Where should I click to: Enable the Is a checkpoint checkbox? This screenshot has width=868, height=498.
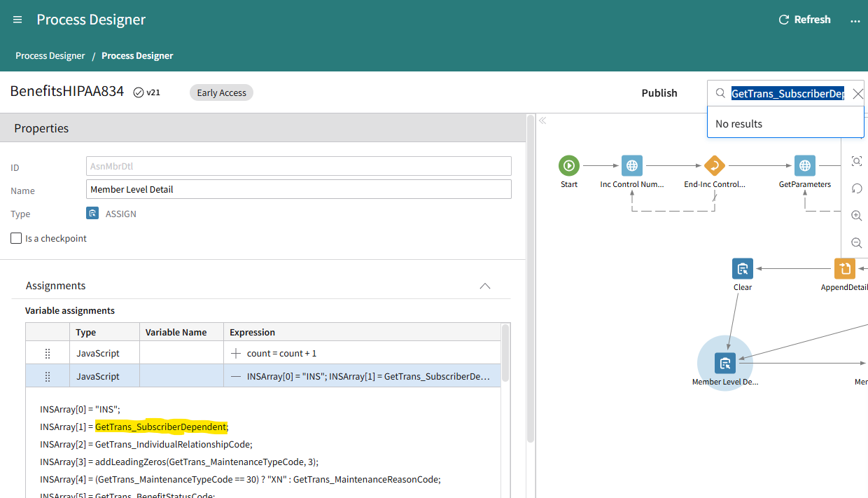coord(16,238)
